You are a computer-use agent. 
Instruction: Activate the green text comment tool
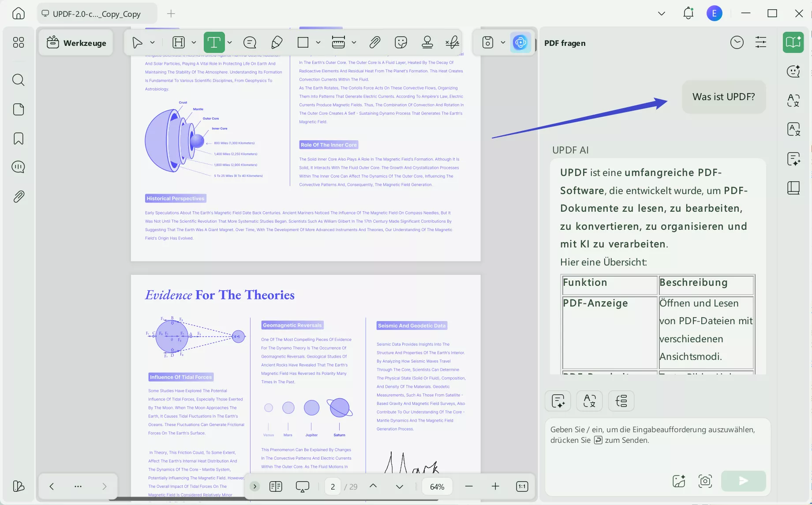click(214, 42)
